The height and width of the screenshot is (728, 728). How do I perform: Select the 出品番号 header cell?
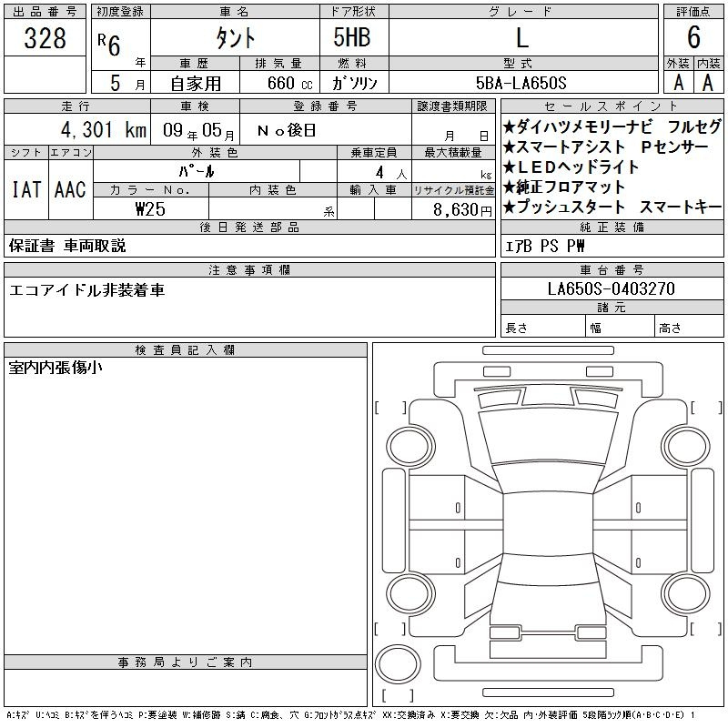point(45,12)
